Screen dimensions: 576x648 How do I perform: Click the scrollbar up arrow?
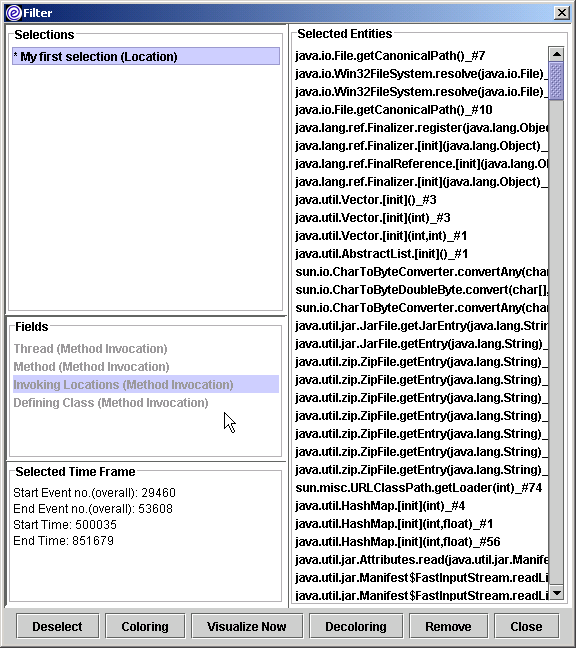[x=557, y=54]
